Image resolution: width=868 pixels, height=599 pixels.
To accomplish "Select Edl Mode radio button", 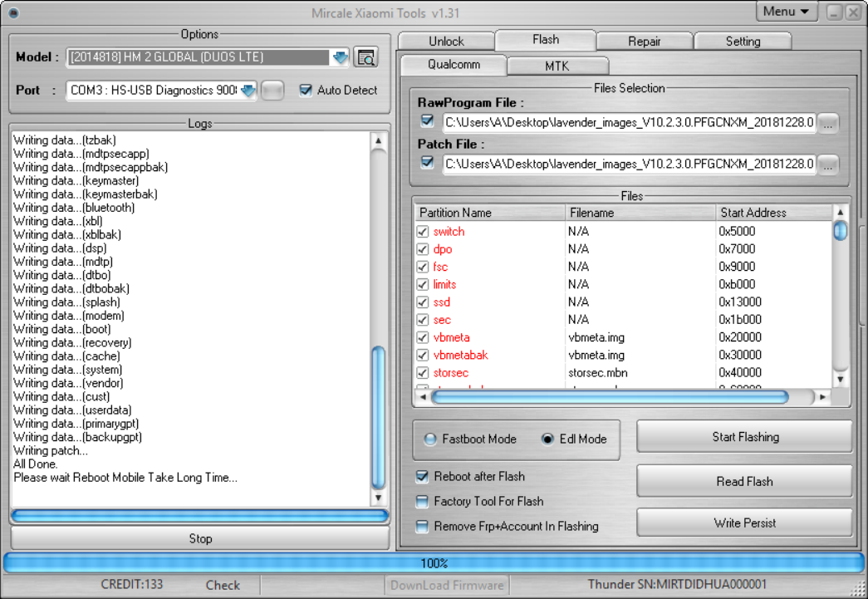I will click(547, 439).
